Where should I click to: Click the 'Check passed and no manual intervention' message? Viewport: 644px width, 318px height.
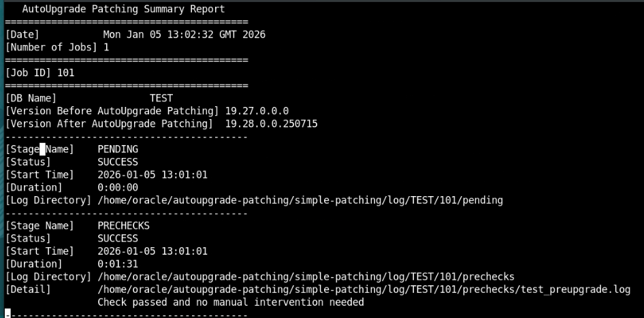(230, 302)
